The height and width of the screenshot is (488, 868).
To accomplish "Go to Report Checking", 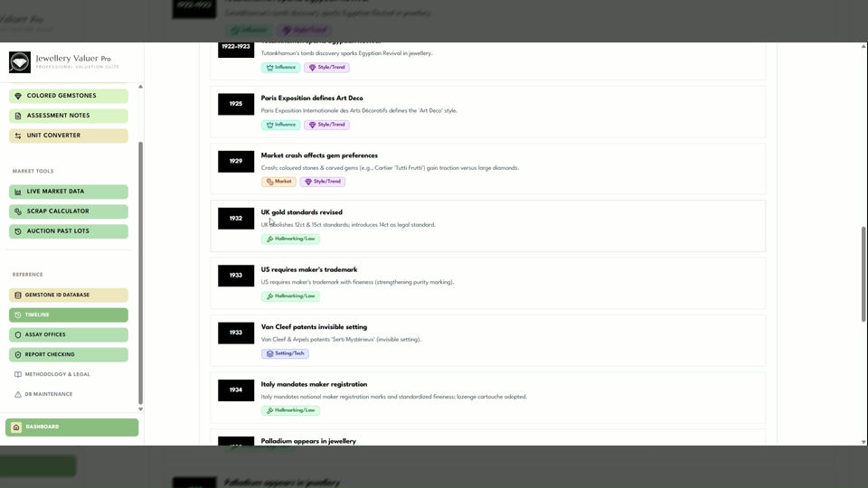I will pos(69,354).
